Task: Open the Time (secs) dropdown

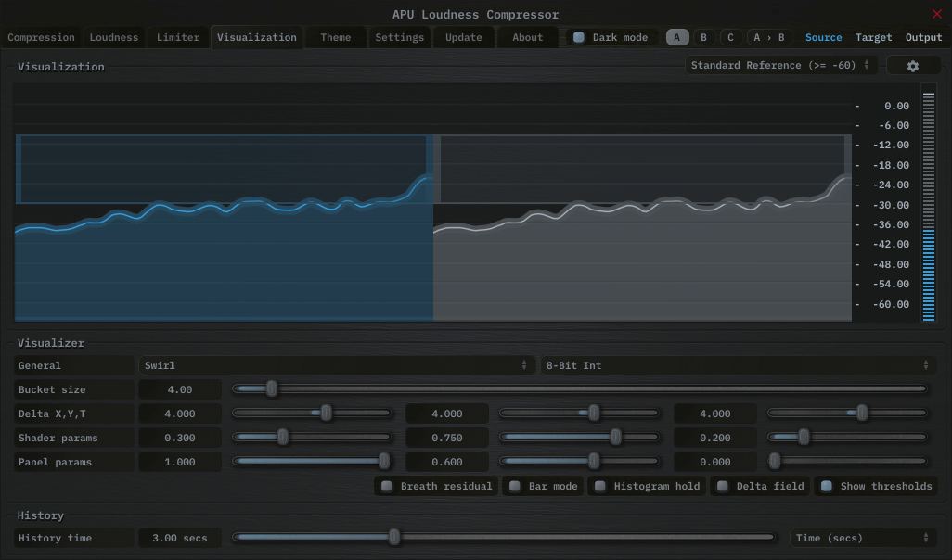Action: tap(862, 538)
